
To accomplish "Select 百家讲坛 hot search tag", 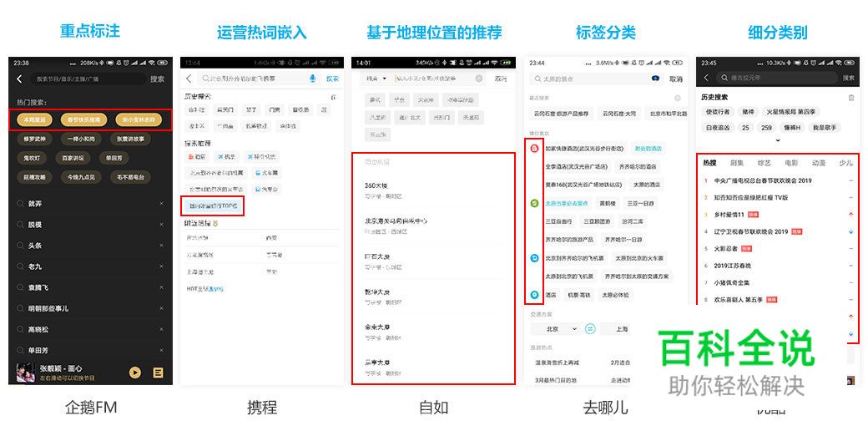I will coord(73,158).
